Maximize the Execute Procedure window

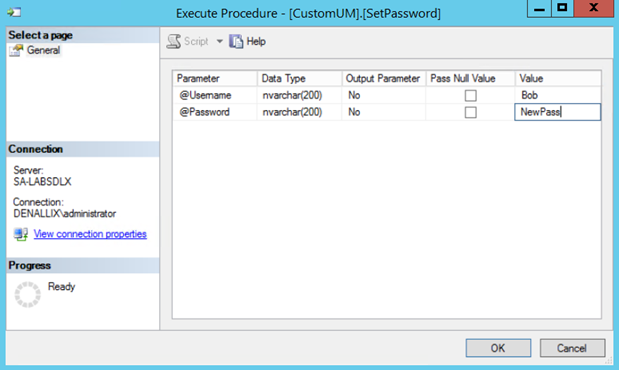click(x=562, y=8)
